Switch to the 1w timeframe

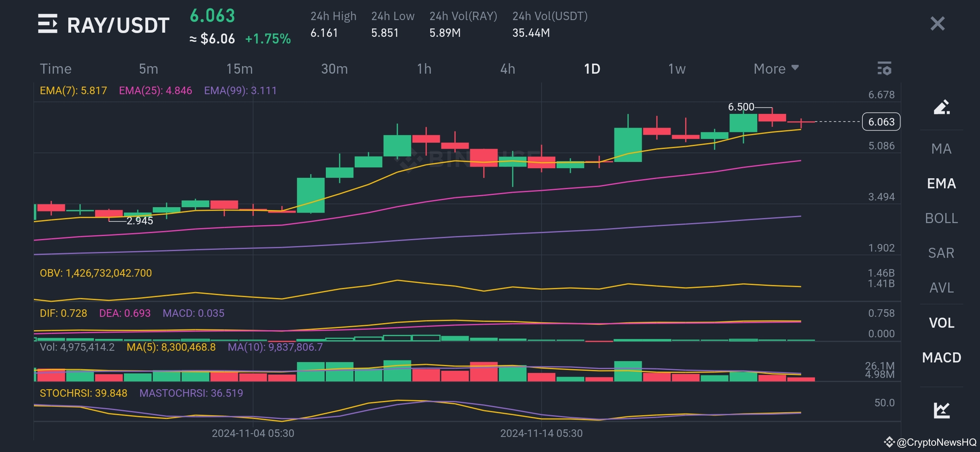click(676, 69)
